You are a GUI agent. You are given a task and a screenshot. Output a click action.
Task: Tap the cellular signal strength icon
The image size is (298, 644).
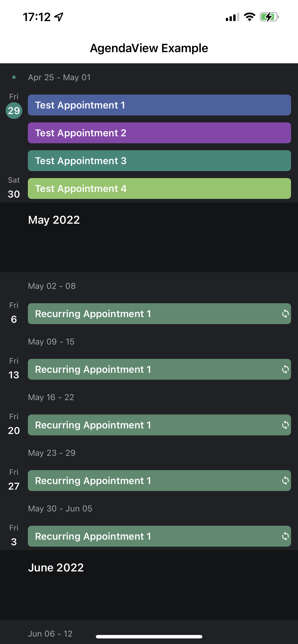click(x=232, y=17)
